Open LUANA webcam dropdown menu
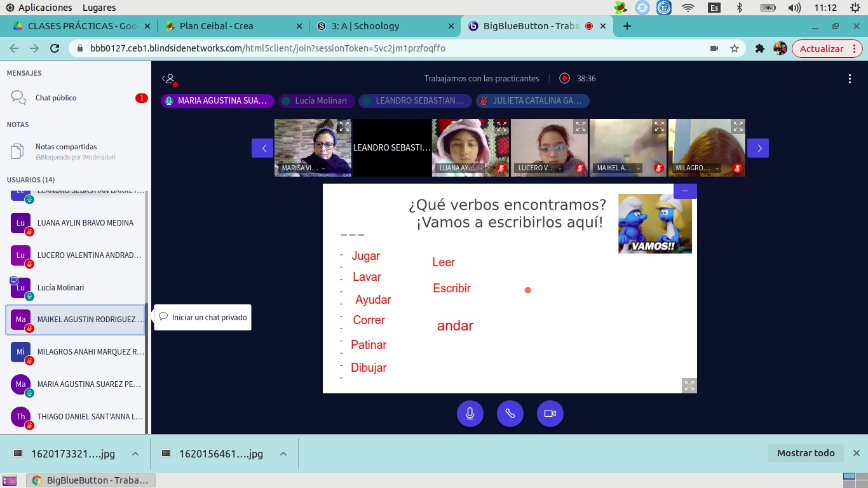 [x=461, y=168]
